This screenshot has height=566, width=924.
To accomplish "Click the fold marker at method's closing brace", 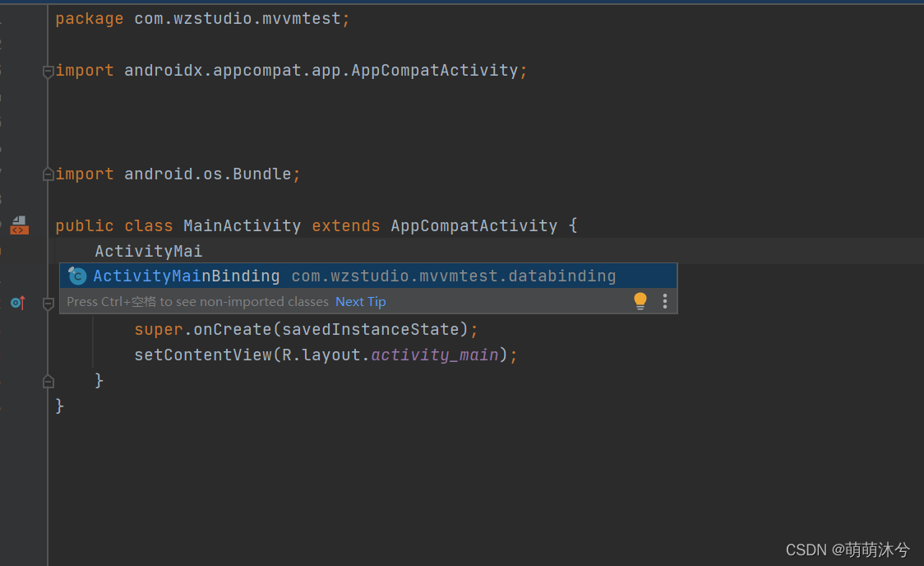I will tap(49, 381).
